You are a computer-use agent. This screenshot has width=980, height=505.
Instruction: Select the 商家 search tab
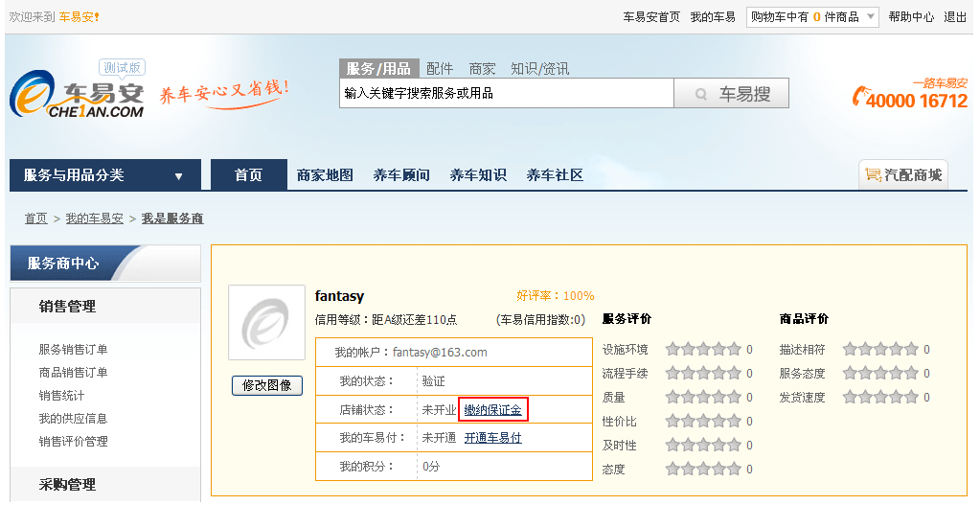coord(482,69)
